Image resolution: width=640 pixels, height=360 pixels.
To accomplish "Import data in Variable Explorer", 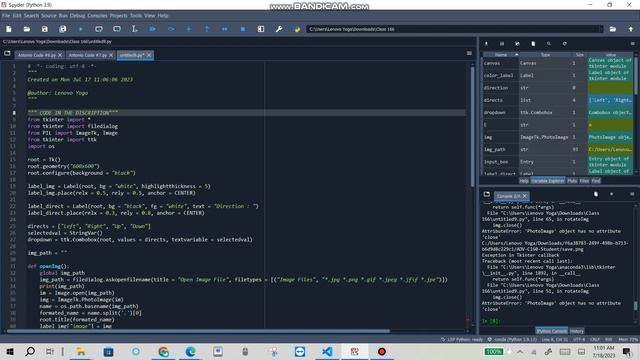I will coord(486,44).
